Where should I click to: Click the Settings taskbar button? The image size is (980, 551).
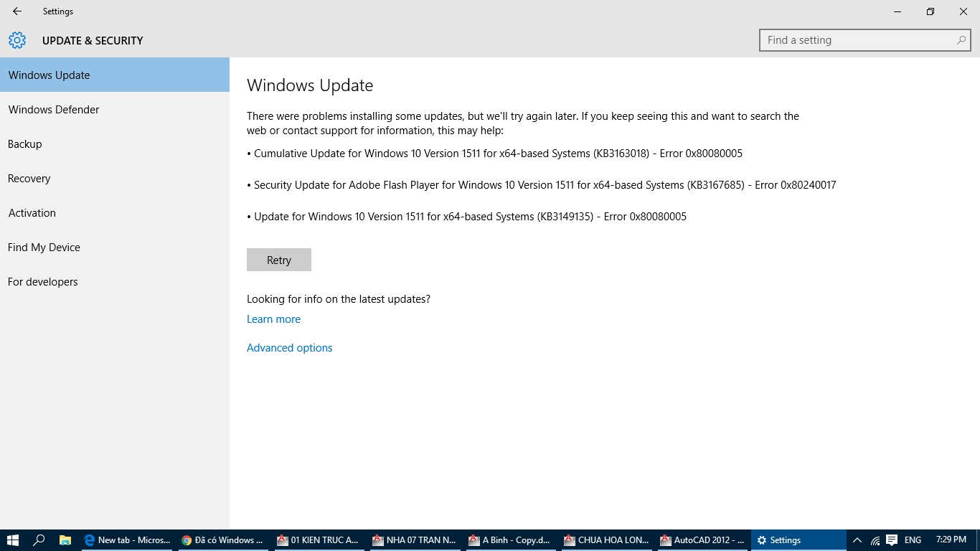pyautogui.click(x=798, y=540)
